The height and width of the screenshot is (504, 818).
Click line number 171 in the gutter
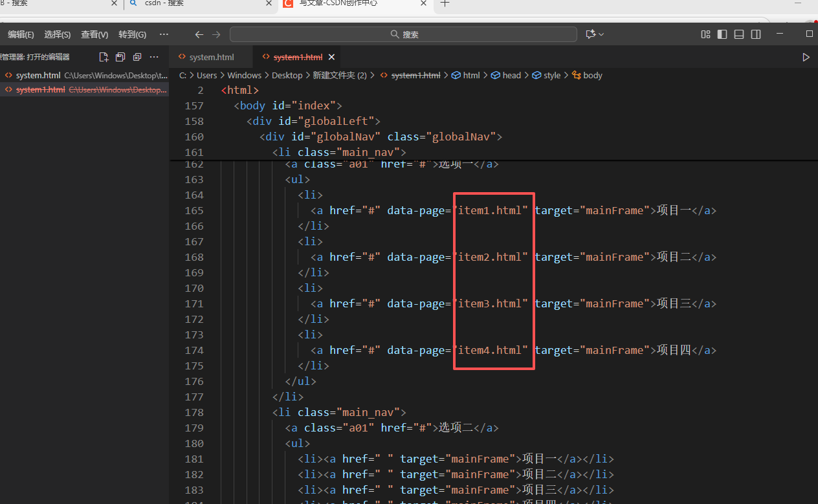(x=194, y=303)
